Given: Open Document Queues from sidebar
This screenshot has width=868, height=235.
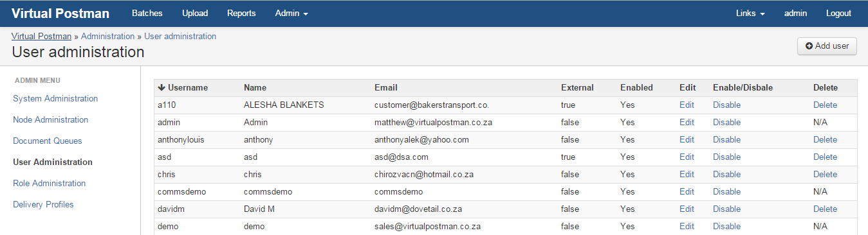Looking at the screenshot, I should click(x=48, y=141).
